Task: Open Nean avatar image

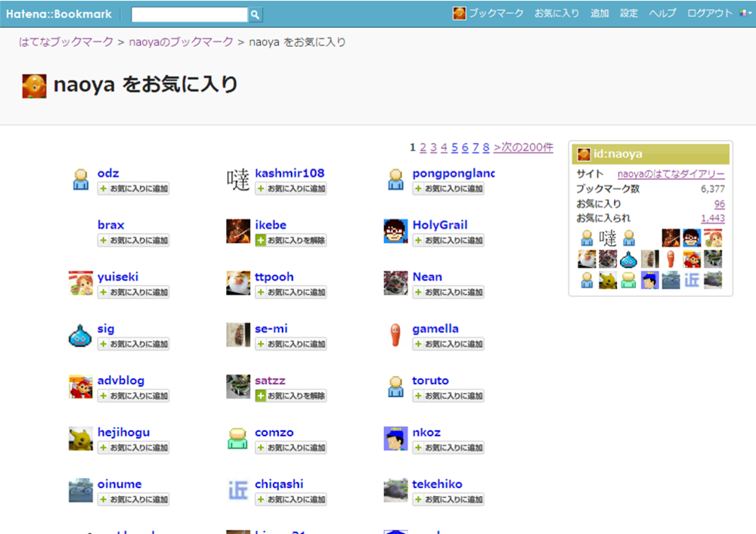Action: (396, 283)
